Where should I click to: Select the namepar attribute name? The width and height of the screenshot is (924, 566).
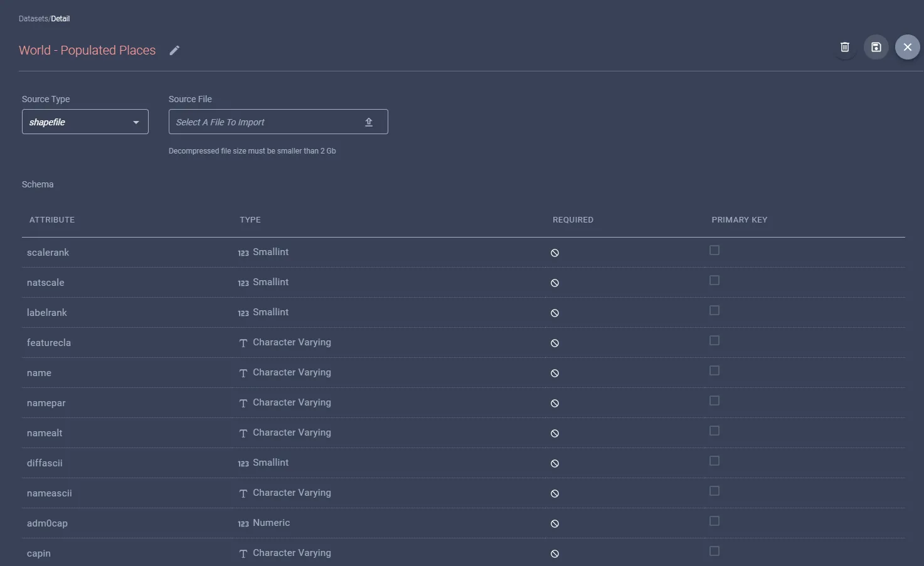point(46,403)
